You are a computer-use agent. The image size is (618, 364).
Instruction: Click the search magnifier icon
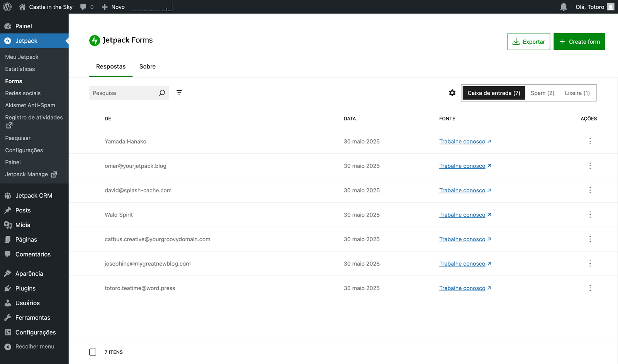pos(162,93)
